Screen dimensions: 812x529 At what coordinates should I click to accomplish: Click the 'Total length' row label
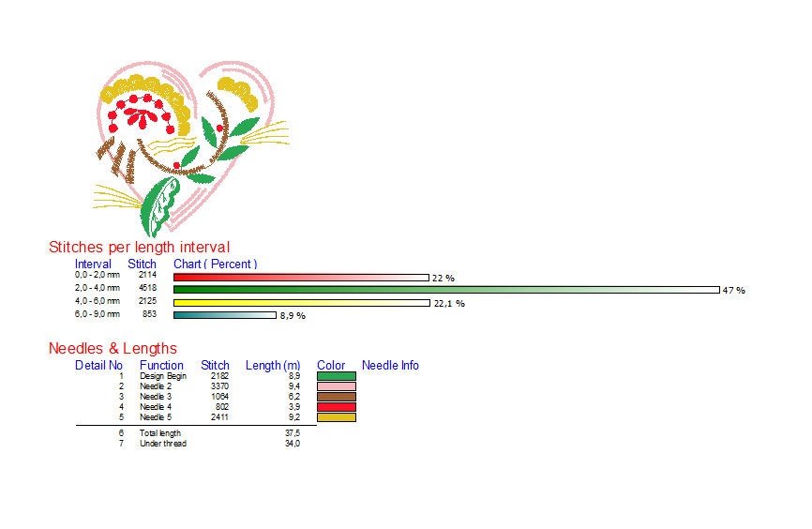tap(160, 433)
